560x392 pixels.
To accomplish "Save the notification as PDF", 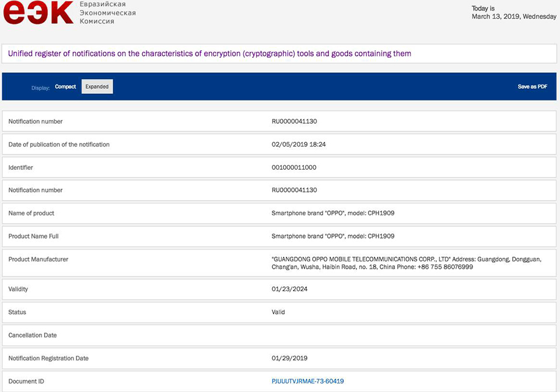I will [532, 86].
